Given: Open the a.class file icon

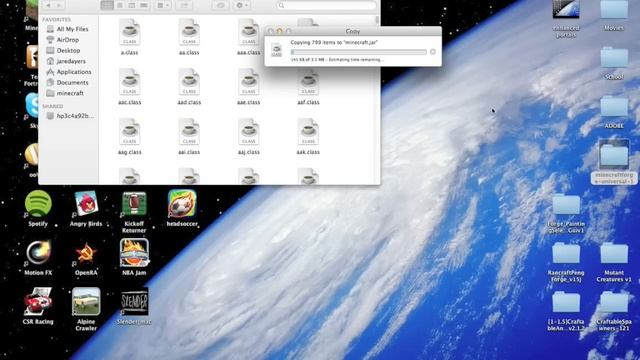Looking at the screenshot, I should pos(129,32).
